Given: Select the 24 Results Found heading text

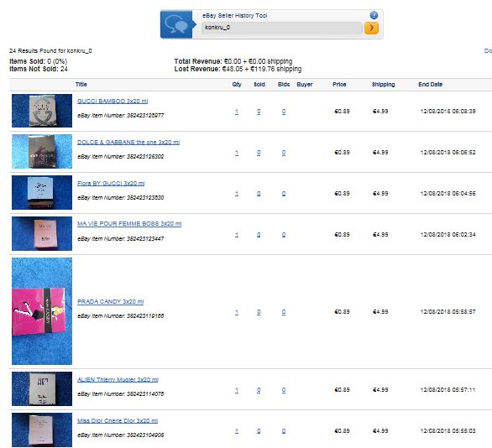Looking at the screenshot, I should pos(50,51).
